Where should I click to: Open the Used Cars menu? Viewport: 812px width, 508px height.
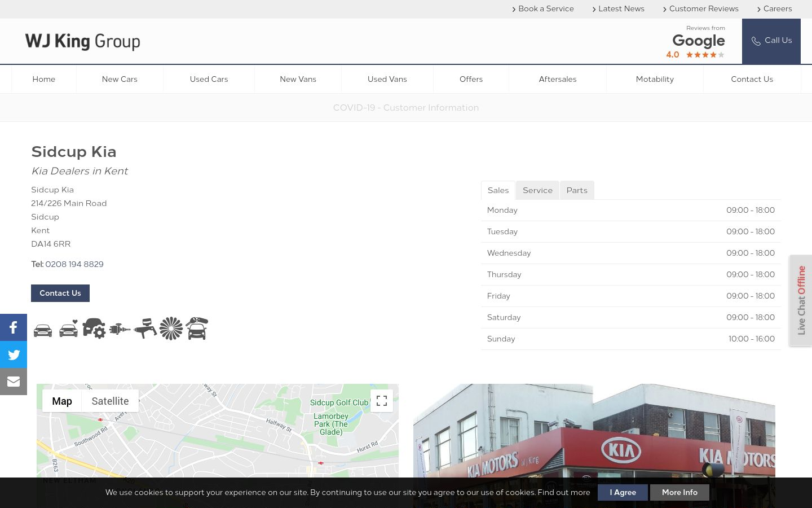[x=209, y=79]
